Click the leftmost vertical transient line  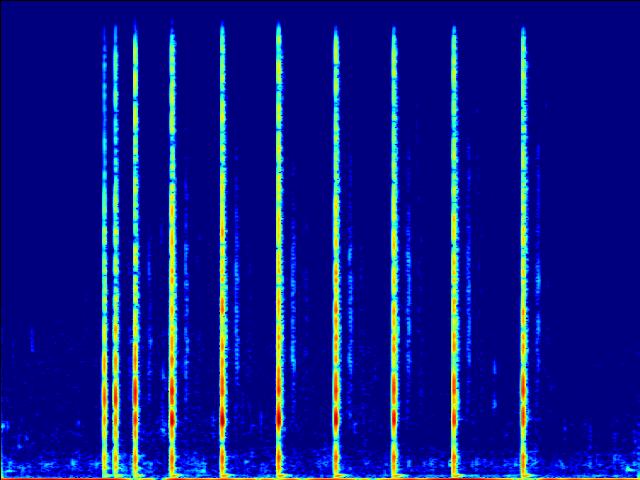104,250
